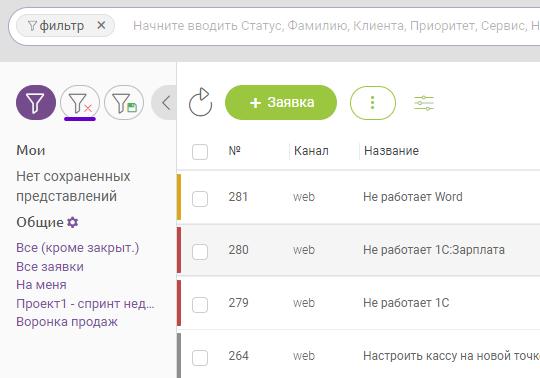
Task: Collapse the sidebar with chevron arrow
Action: pos(165,103)
